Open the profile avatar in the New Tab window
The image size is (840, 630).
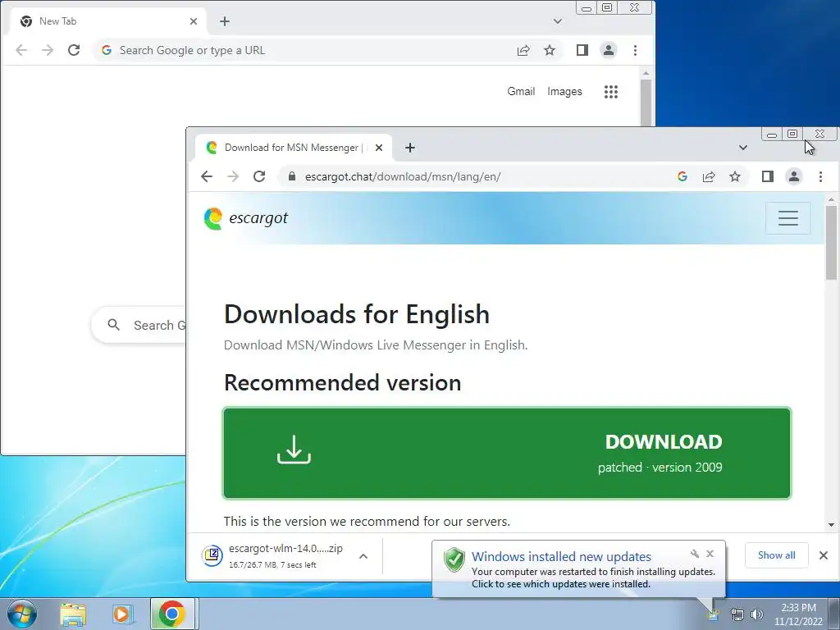609,50
